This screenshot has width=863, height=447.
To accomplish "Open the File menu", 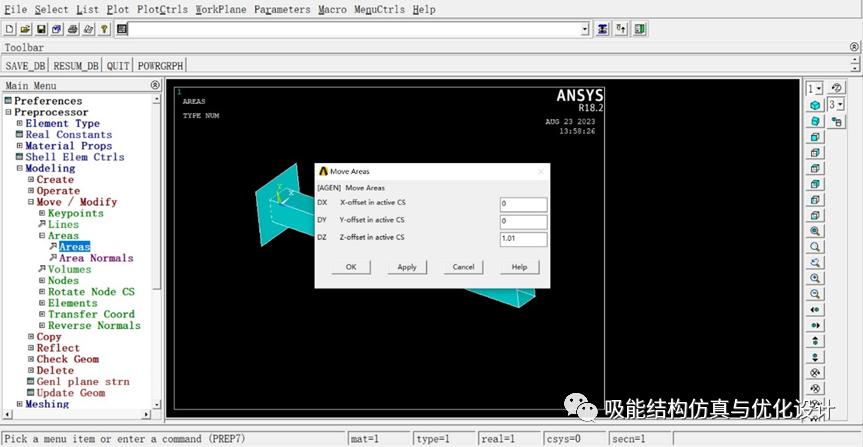I will (x=15, y=9).
